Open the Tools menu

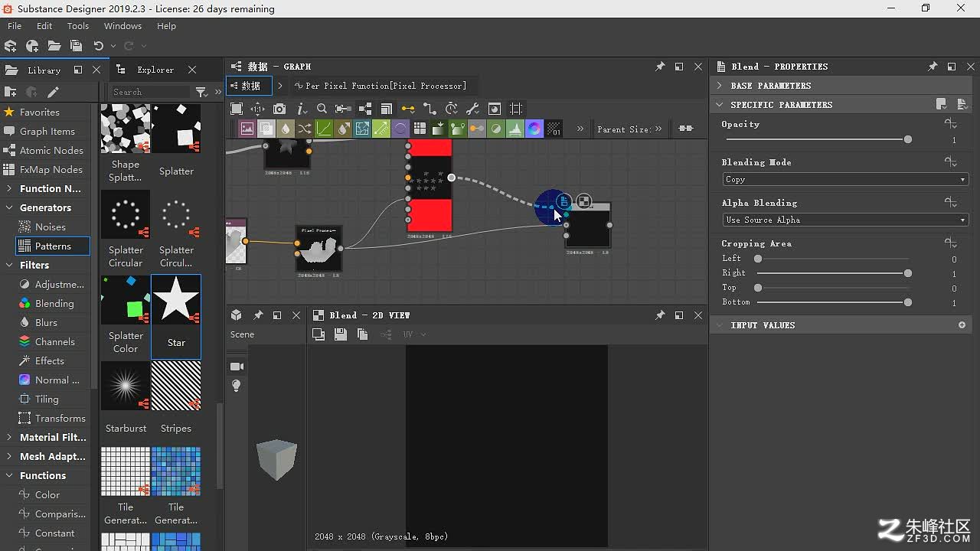click(78, 26)
